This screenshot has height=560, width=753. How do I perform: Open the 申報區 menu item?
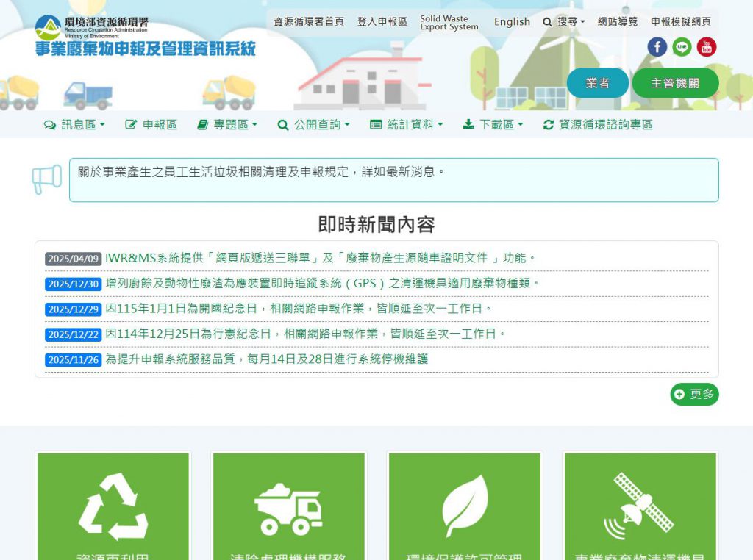point(151,125)
